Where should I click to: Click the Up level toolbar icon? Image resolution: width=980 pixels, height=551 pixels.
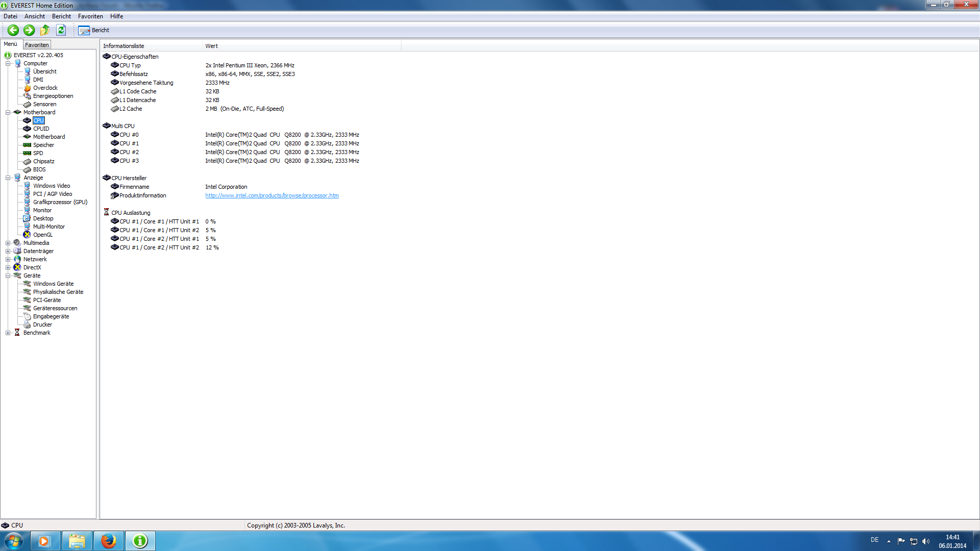tap(45, 30)
